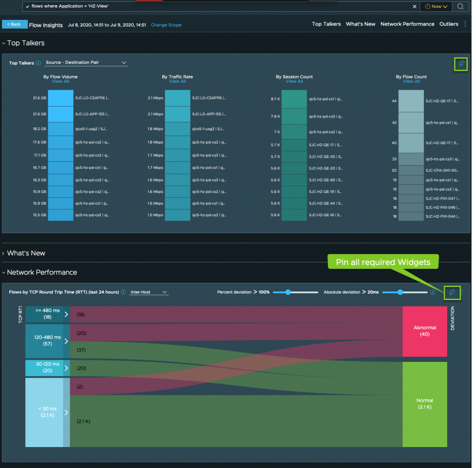Click the Percent deviation slider handle
This screenshot has height=468, width=476.
tap(288, 292)
